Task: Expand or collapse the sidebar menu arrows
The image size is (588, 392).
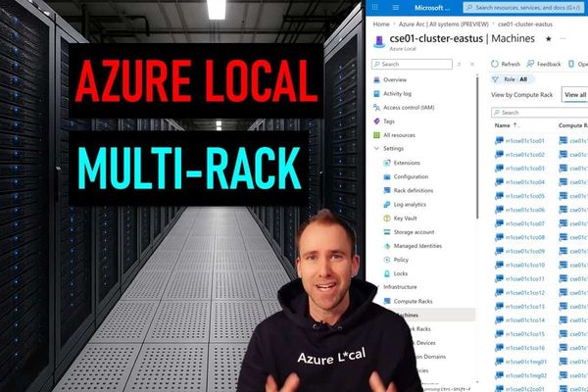Action: tap(459, 64)
